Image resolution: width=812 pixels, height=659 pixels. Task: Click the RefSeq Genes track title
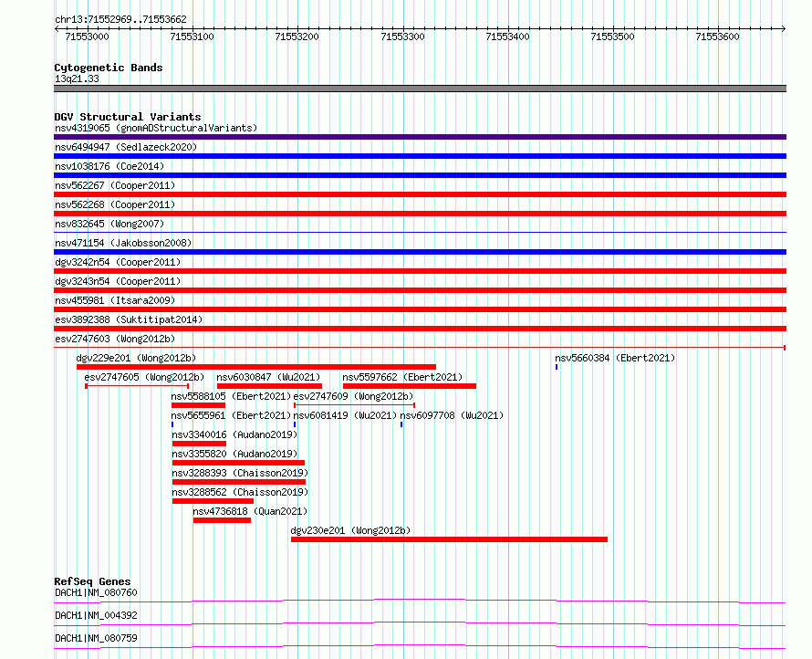[92, 581]
